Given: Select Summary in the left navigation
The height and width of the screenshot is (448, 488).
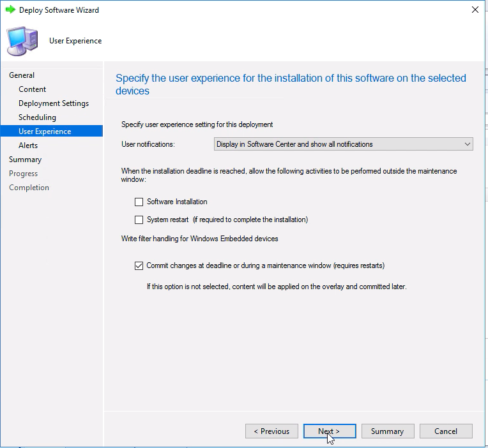Looking at the screenshot, I should point(25,160).
